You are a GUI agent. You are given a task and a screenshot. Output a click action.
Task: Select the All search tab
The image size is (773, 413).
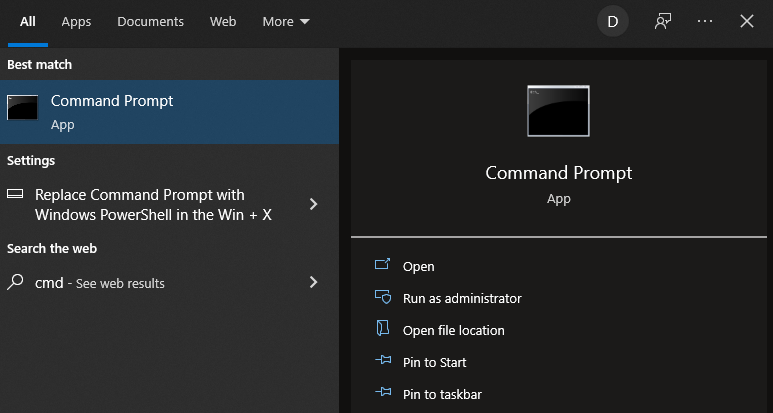[28, 22]
